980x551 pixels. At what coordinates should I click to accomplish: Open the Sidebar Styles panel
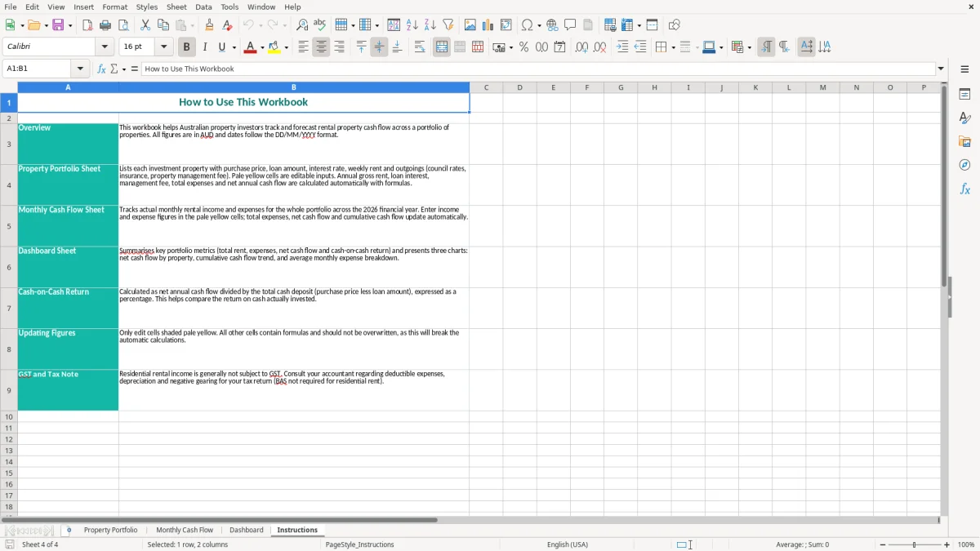(964, 118)
